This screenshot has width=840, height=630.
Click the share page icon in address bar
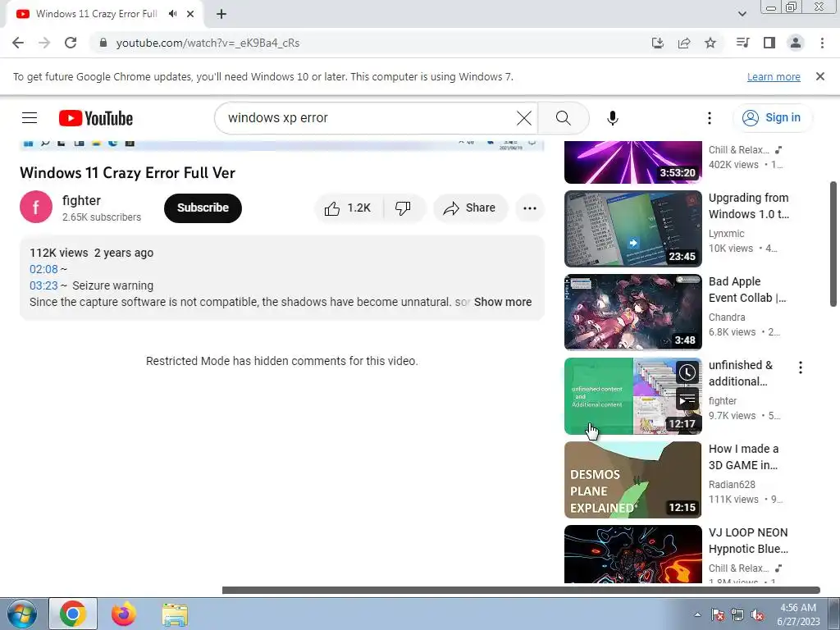tap(684, 43)
